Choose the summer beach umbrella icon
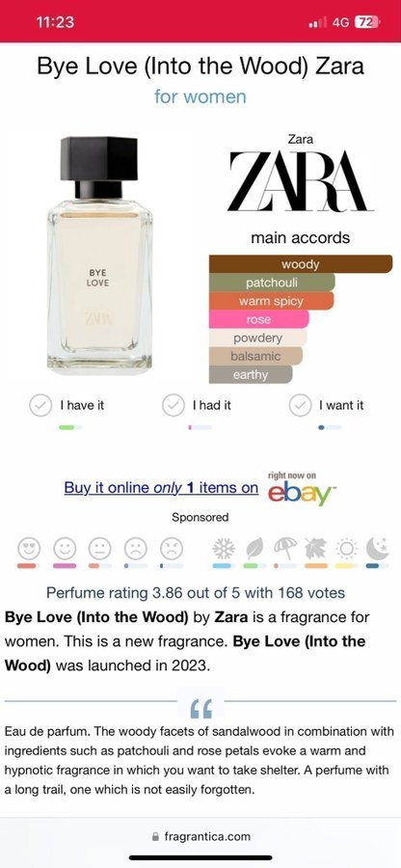This screenshot has height=868, width=401. tap(285, 549)
